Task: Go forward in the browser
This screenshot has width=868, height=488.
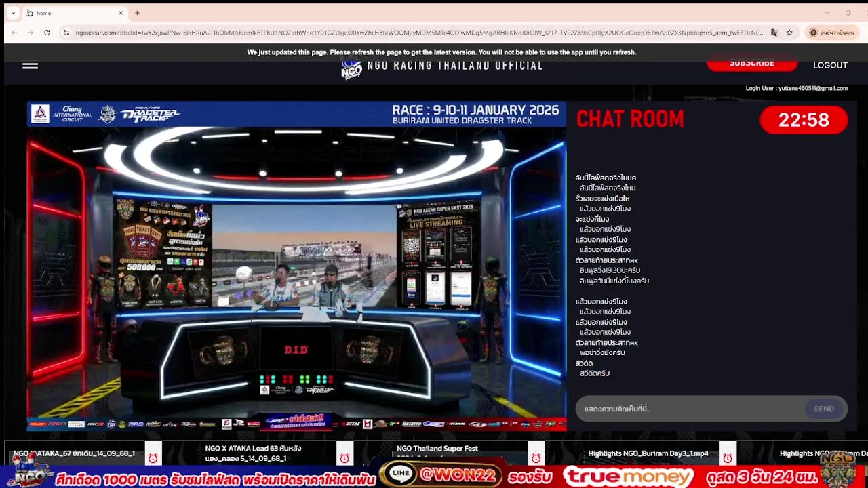Action: tap(31, 32)
